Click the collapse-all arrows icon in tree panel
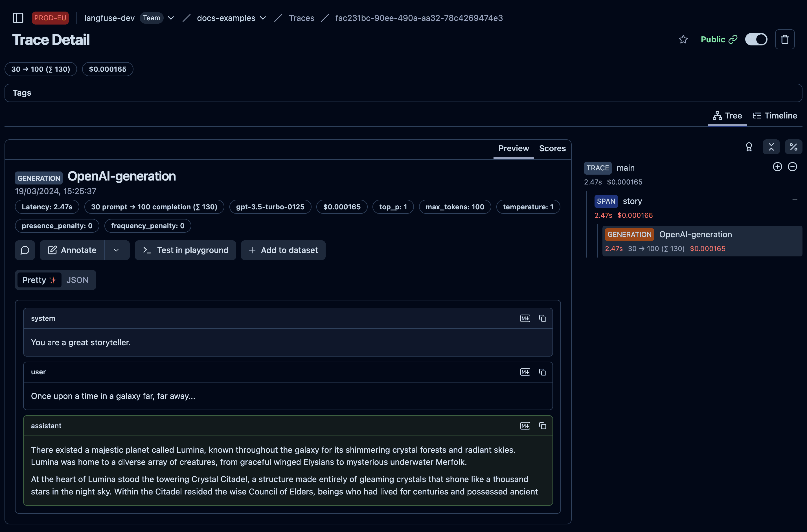The image size is (807, 532). click(771, 147)
